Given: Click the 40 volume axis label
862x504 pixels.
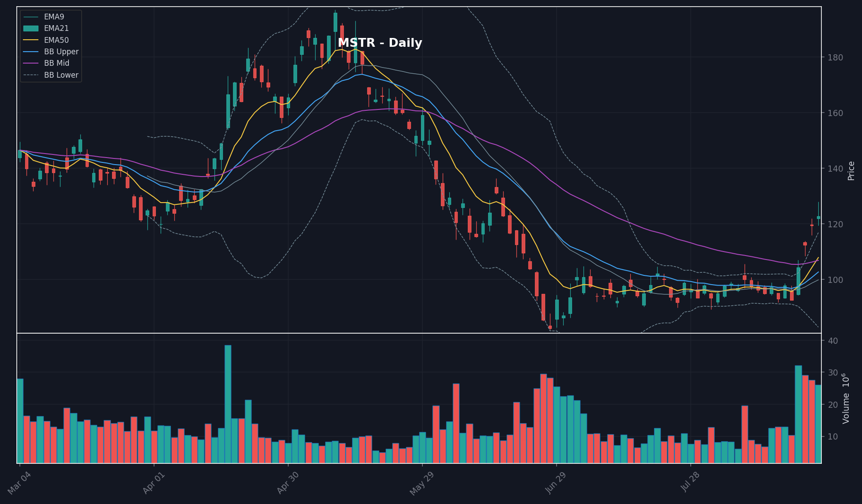Looking at the screenshot, I should pyautogui.click(x=833, y=341).
